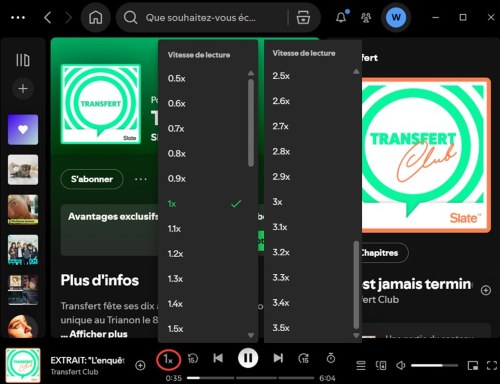Add current episode to library via plus icon

140,365
